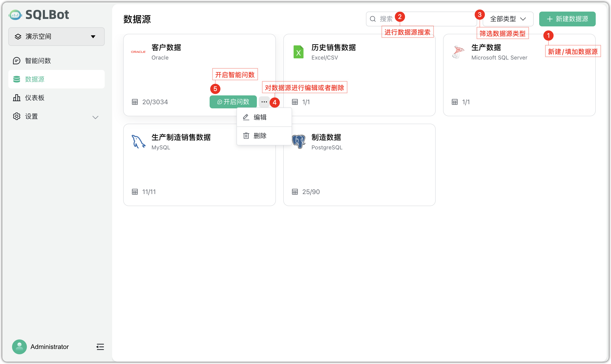Expand the 设置 sidebar section
This screenshot has width=611, height=364.
pos(96,117)
